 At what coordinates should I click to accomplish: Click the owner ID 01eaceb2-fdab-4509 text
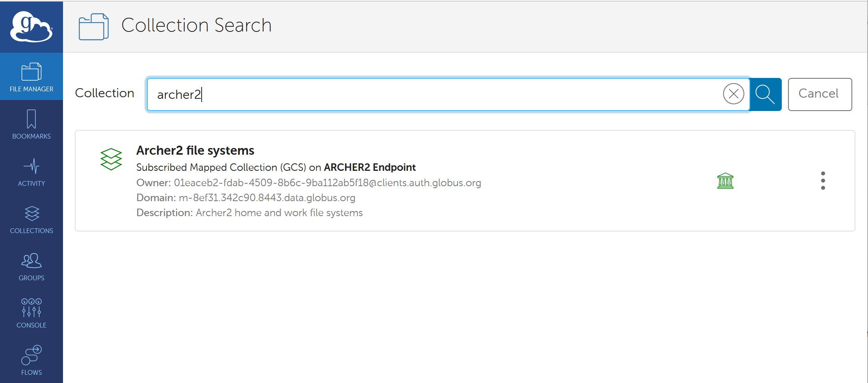click(328, 183)
